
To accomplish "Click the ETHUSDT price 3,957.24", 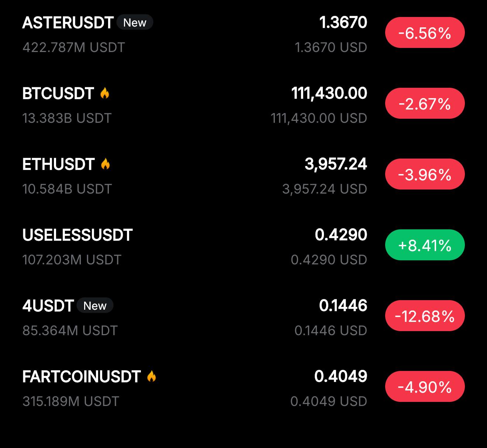I will tap(336, 164).
